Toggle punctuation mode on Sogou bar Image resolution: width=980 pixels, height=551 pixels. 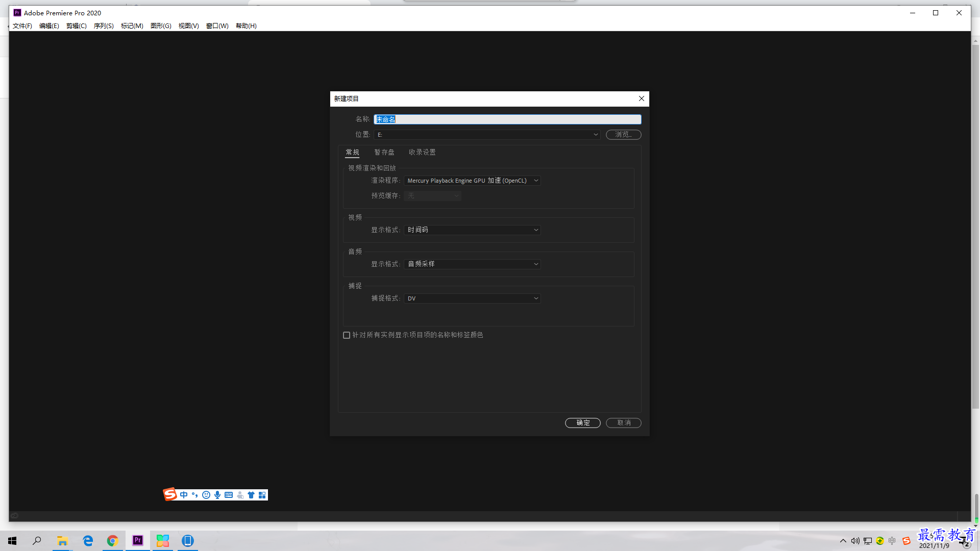(x=195, y=495)
